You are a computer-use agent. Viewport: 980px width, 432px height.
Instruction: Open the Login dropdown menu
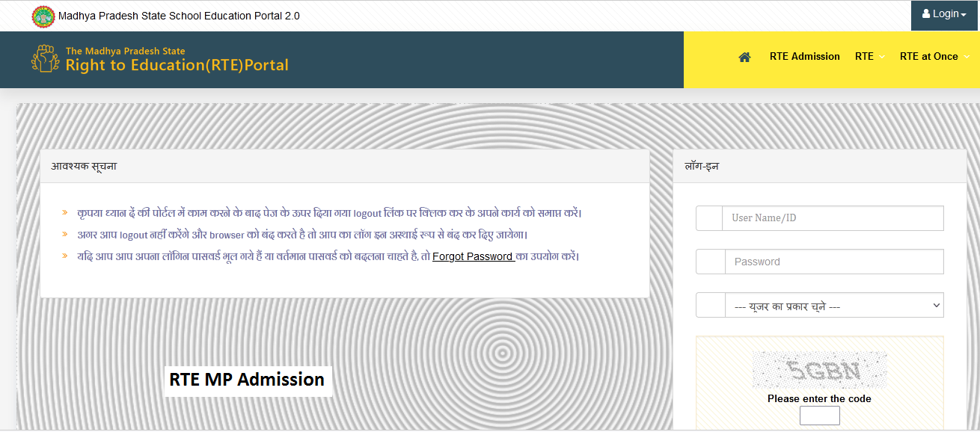944,13
